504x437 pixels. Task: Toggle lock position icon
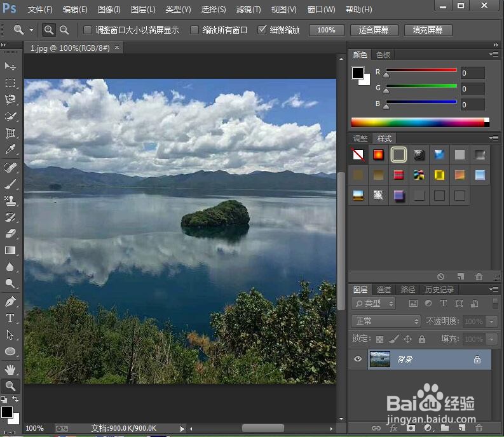pos(407,339)
